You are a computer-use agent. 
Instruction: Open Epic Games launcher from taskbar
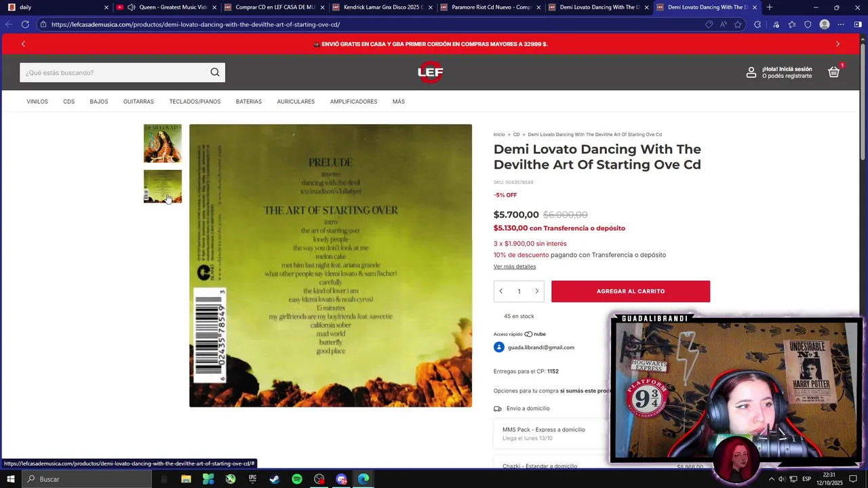[x=252, y=479]
